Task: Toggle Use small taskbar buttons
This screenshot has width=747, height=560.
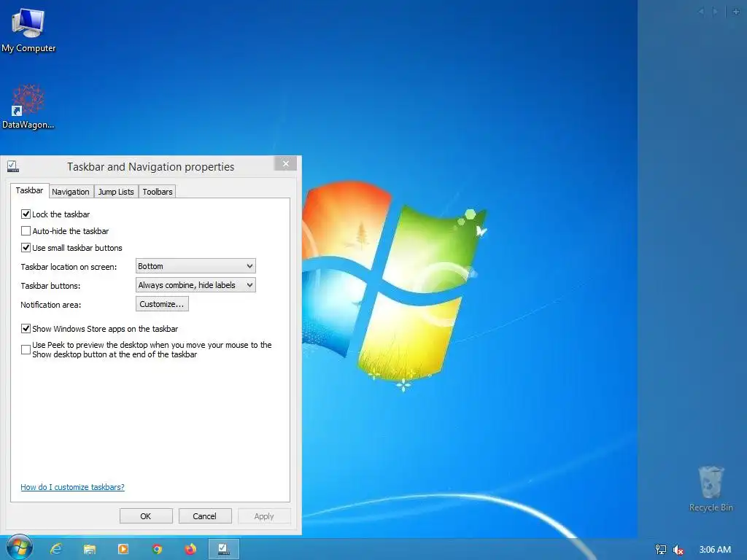Action: click(26, 248)
